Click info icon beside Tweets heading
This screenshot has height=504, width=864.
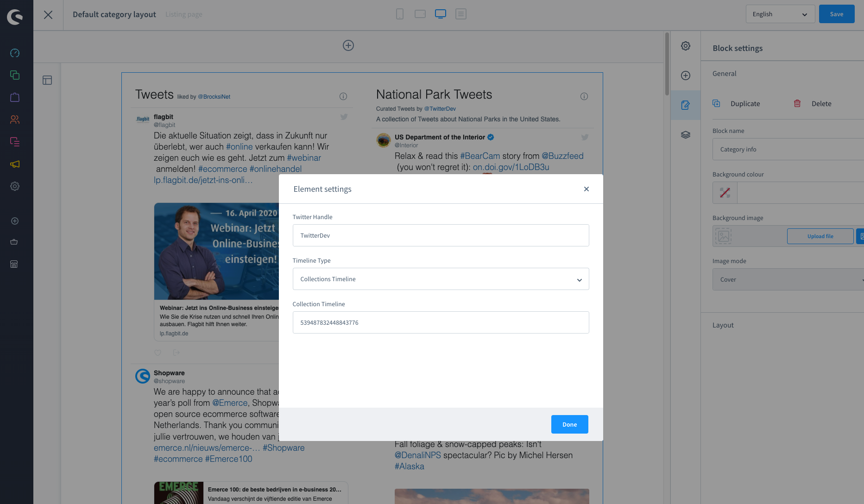click(x=343, y=96)
